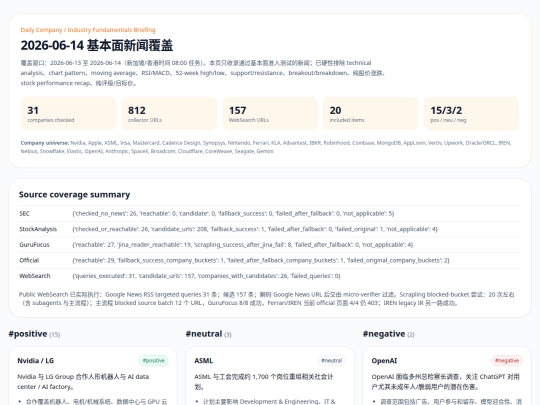The height and width of the screenshot is (405, 540).
Task: Click the 'ASML' card title
Action: point(204,361)
